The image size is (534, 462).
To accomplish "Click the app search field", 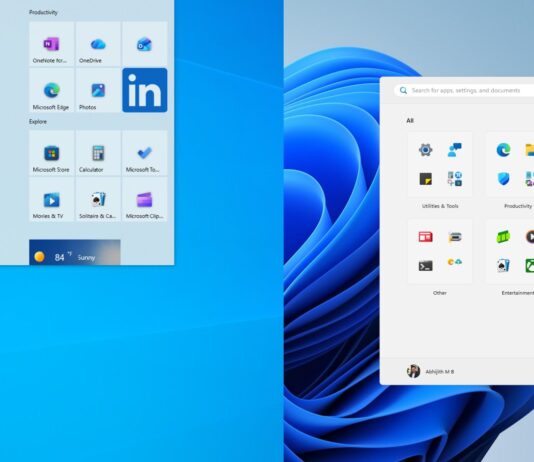I will pos(464,90).
